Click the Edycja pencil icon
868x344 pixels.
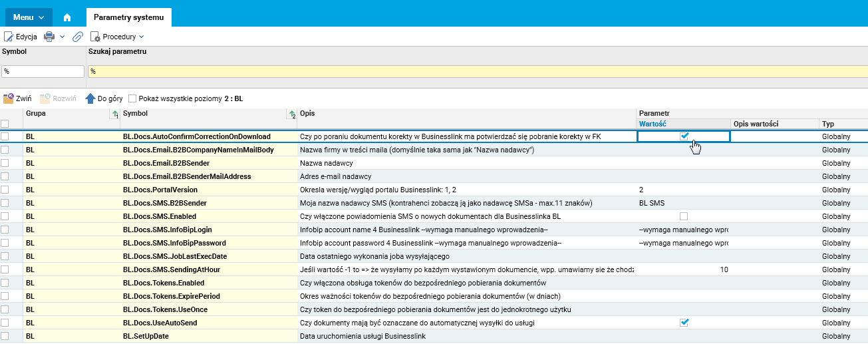point(9,37)
